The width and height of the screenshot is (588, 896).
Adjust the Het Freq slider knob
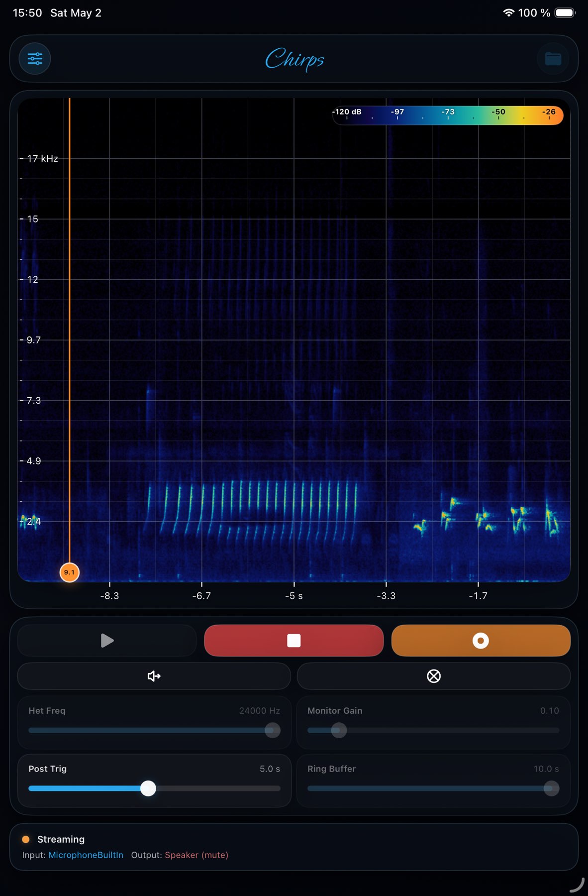click(273, 730)
